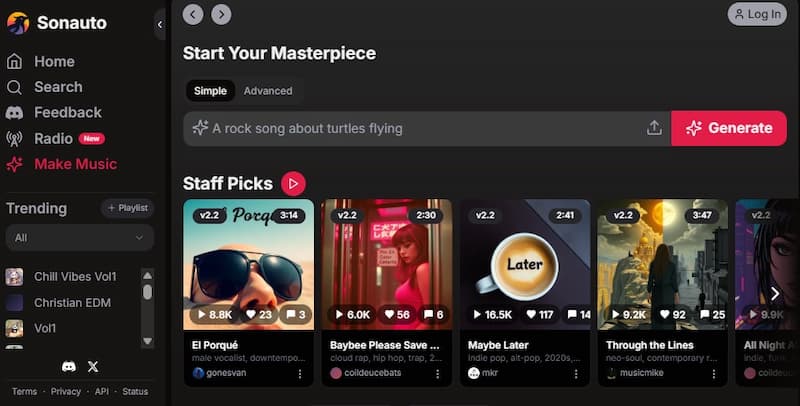Open options menu for El Porqué

(299, 373)
